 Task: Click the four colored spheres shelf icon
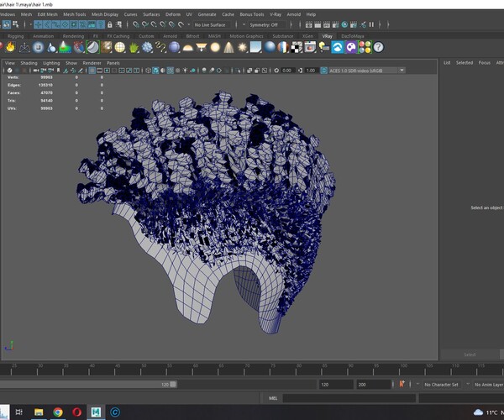coord(365,47)
